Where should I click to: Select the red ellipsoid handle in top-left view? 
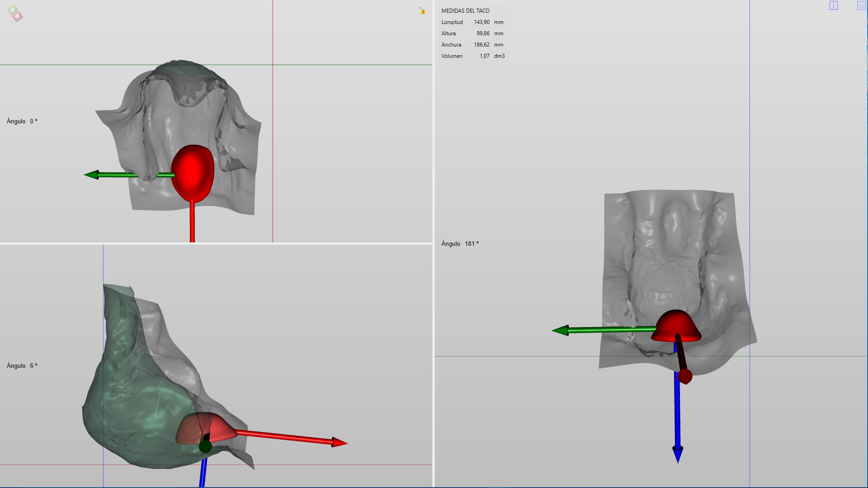[193, 172]
